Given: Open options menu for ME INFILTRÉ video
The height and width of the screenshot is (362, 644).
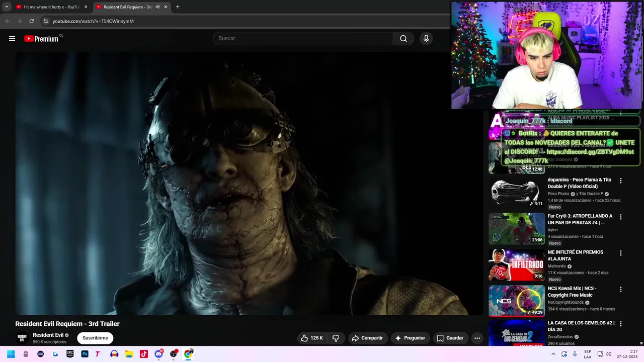Looking at the screenshot, I should 621,253.
